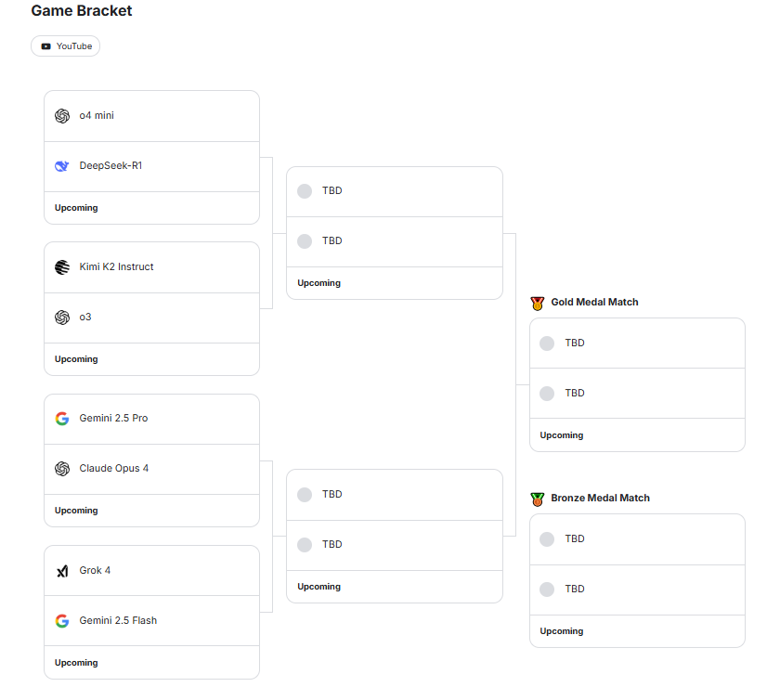This screenshot has height=700, width=780.
Task: Click the Gold Medal Match heading
Action: coord(594,303)
